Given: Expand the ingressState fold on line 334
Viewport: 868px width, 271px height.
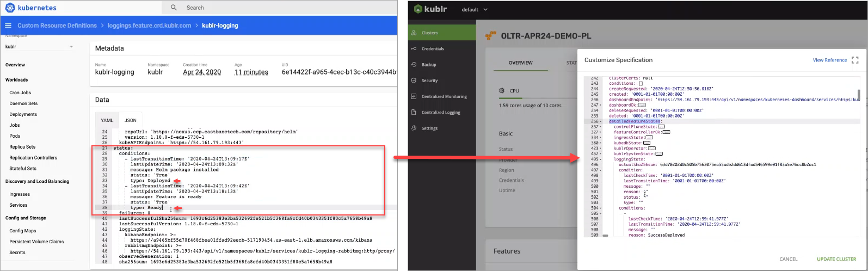Looking at the screenshot, I should point(601,138).
